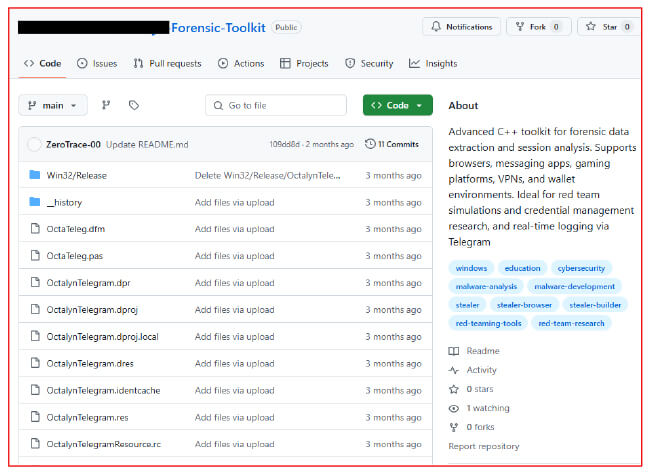
Task: Click the ZeroTrace-00 avatar image
Action: [34, 145]
